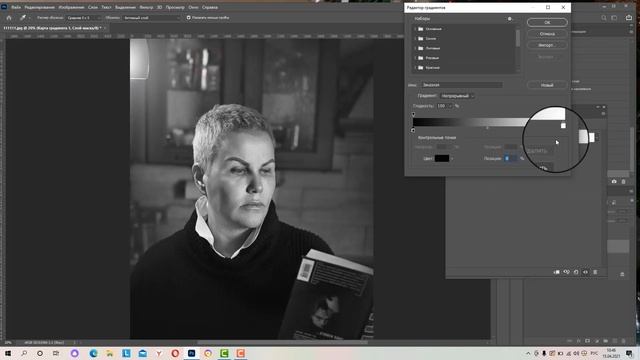
Task: Toggle the show sampling ring checkbox
Action: tap(189, 18)
